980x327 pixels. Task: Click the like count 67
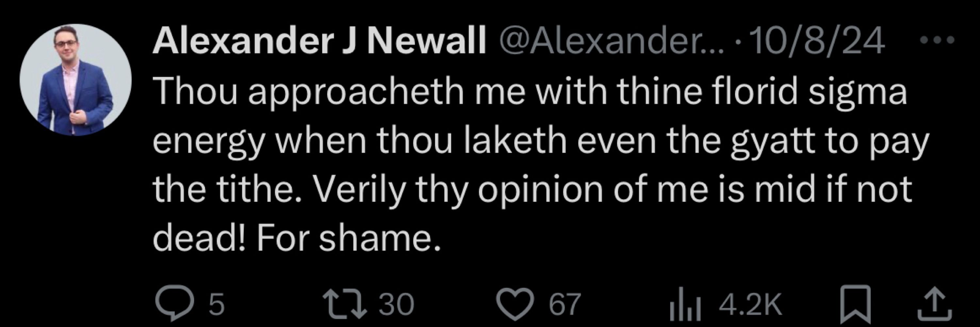(x=565, y=304)
